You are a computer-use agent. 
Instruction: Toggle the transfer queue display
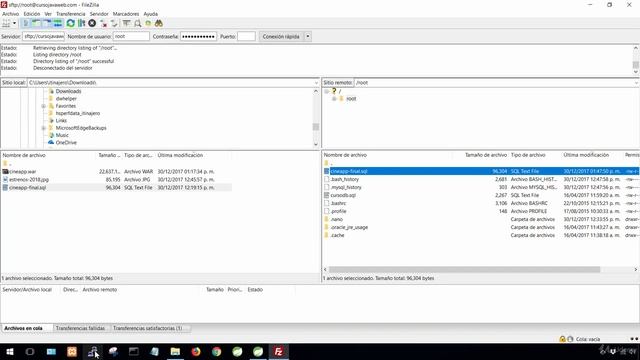[x=58, y=23]
